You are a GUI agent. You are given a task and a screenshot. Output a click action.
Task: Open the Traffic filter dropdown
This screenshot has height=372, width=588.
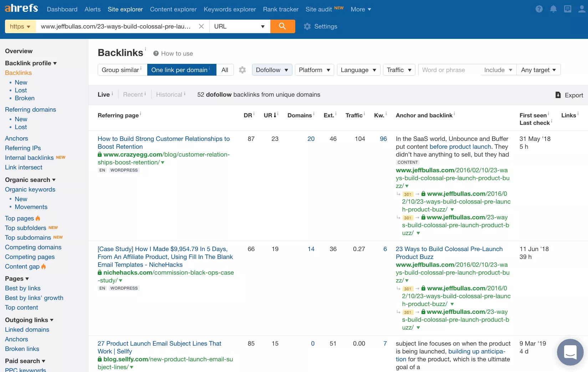click(x=399, y=70)
